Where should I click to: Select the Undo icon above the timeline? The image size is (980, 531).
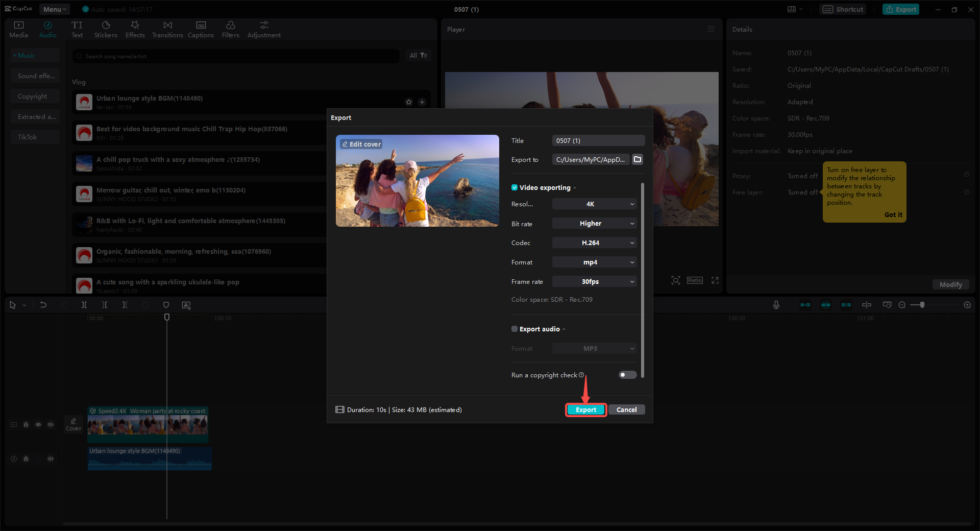click(x=43, y=305)
